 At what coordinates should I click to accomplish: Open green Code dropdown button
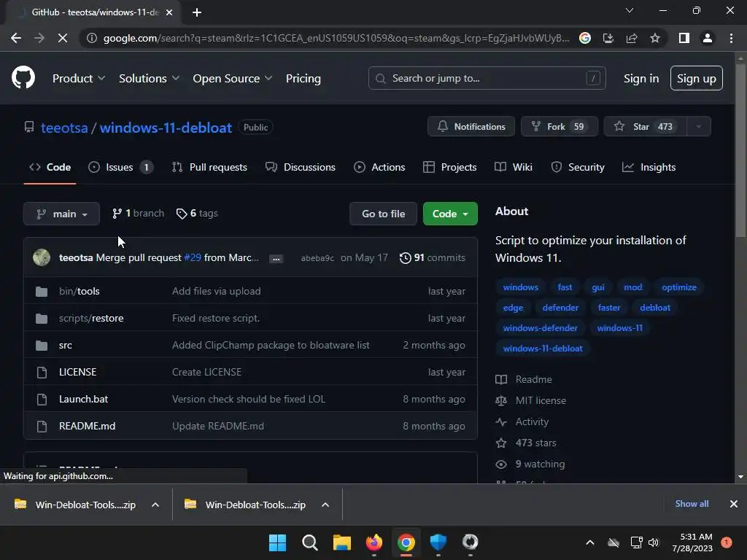click(450, 214)
